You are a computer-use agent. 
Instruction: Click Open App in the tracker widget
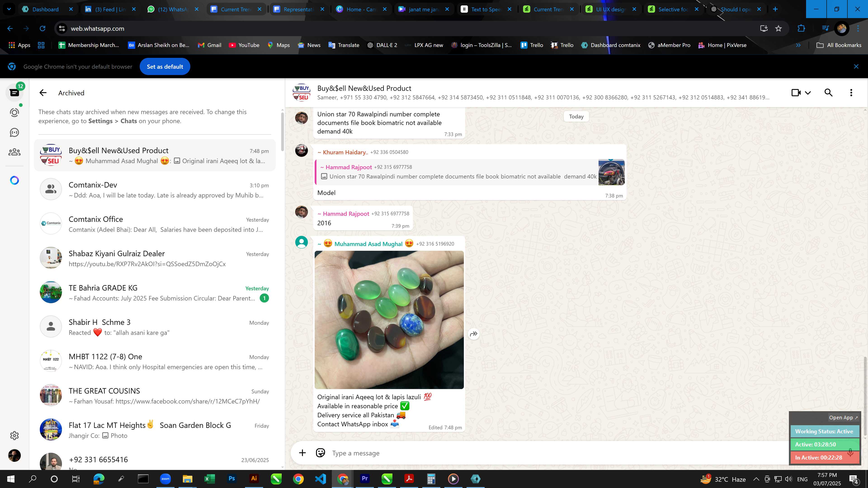pos(843,417)
